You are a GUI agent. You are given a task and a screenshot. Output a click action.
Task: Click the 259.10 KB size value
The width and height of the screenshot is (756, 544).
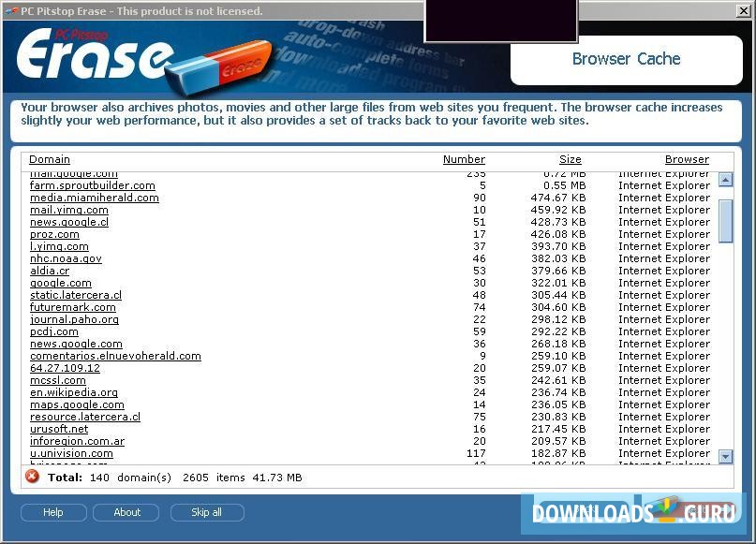558,356
